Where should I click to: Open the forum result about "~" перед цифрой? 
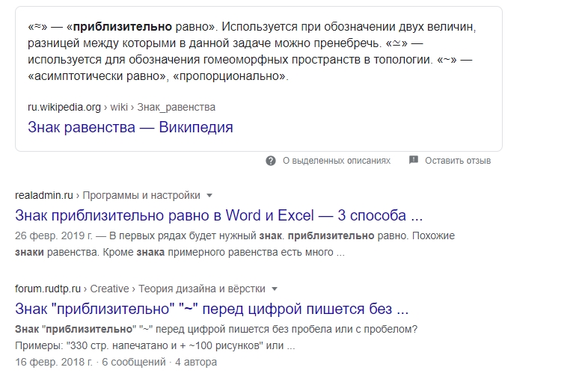tap(212, 309)
